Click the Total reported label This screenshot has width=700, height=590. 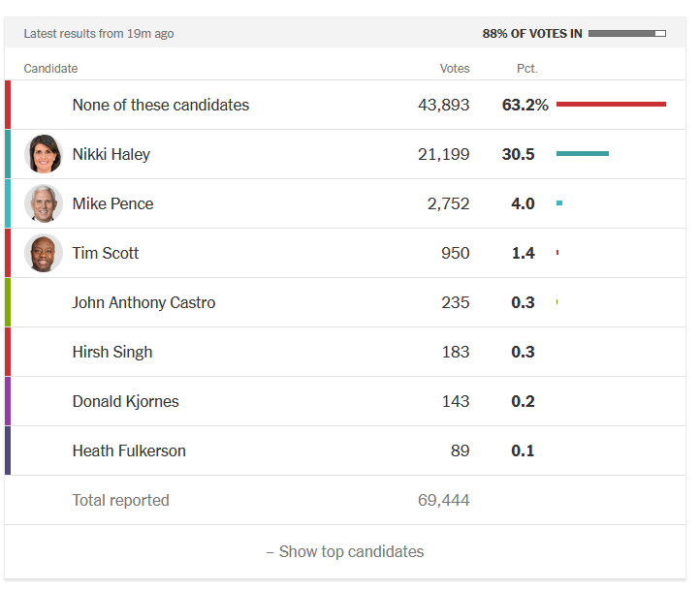120,500
